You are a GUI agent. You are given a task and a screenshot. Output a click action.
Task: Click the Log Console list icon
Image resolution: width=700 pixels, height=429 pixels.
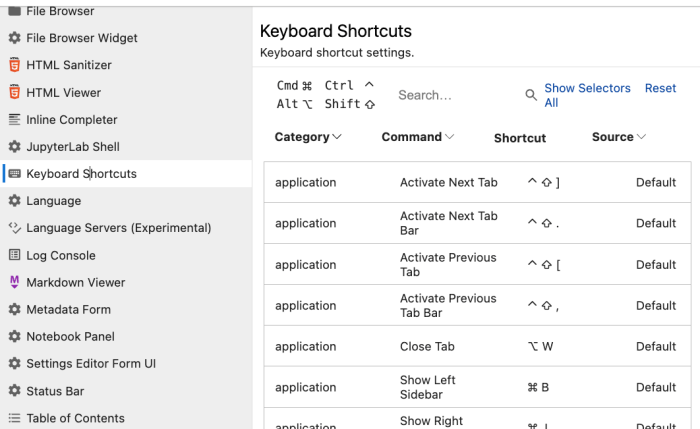(14, 255)
